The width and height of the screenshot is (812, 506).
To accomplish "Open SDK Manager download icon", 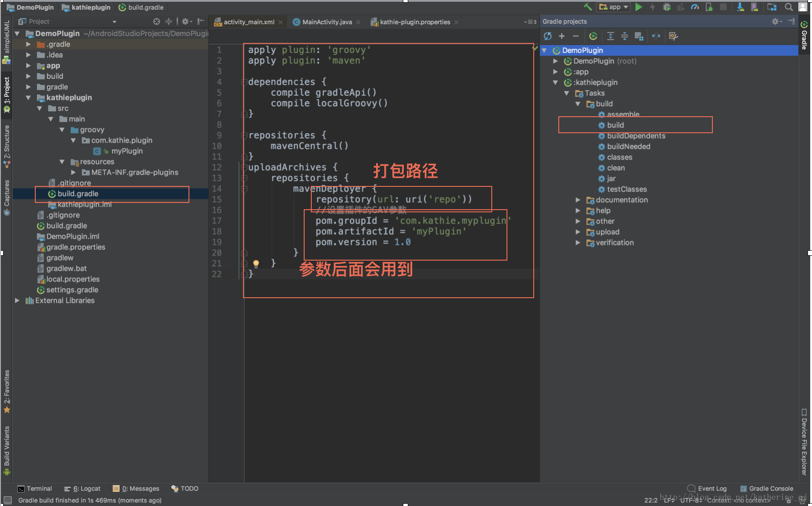I will point(740,7).
